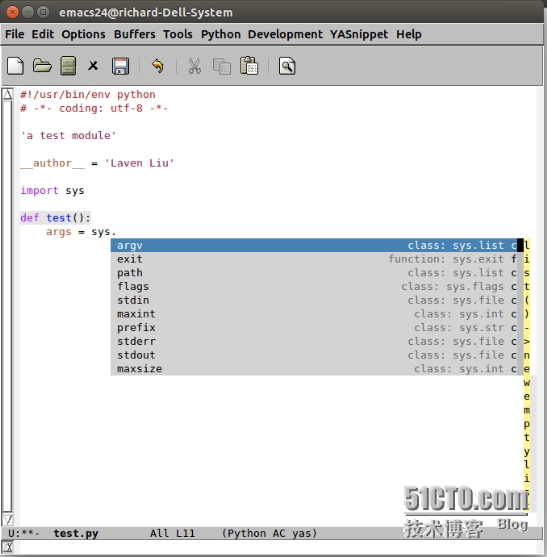Click the 'def test():' line
Screen dimensions: 547x557
click(55, 218)
